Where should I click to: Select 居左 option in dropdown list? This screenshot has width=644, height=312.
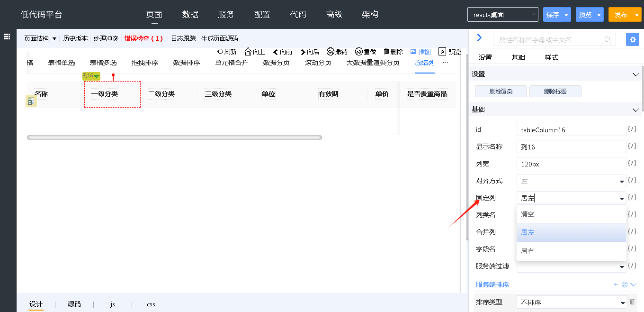tap(572, 232)
